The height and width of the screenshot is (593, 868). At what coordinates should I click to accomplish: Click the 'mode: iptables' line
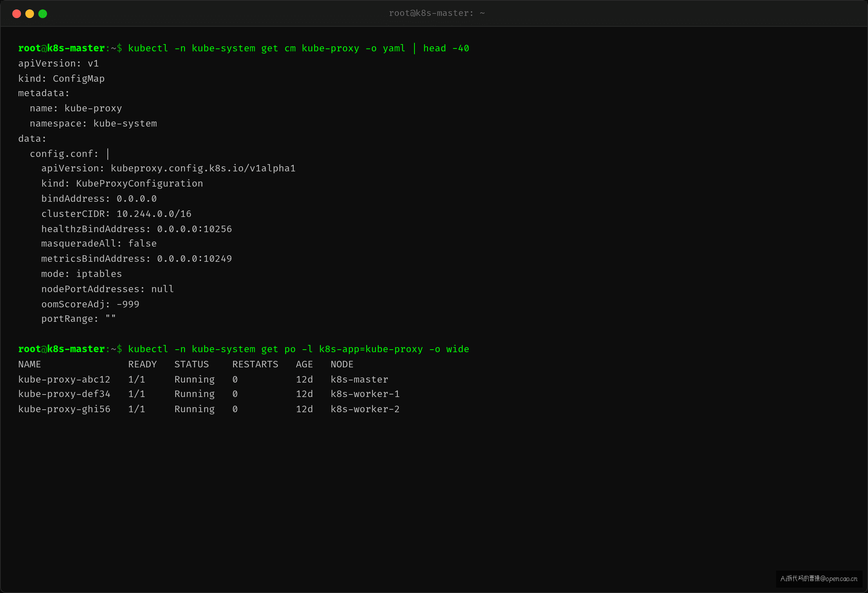click(x=82, y=274)
